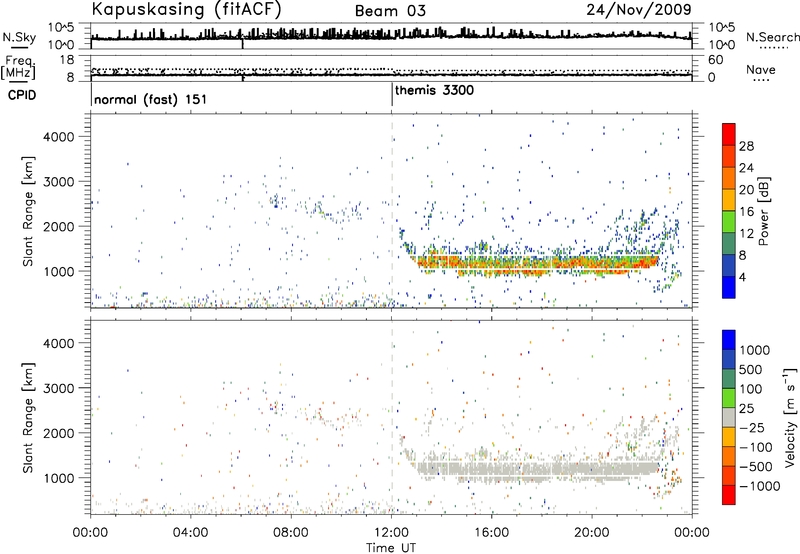
Task: Click the '16' tick on Power scale
Action: (x=746, y=212)
